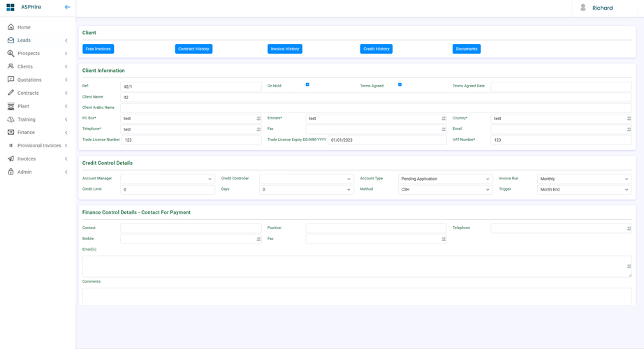This screenshot has width=644, height=349.
Task: Click the Free Invoices button
Action: click(98, 49)
